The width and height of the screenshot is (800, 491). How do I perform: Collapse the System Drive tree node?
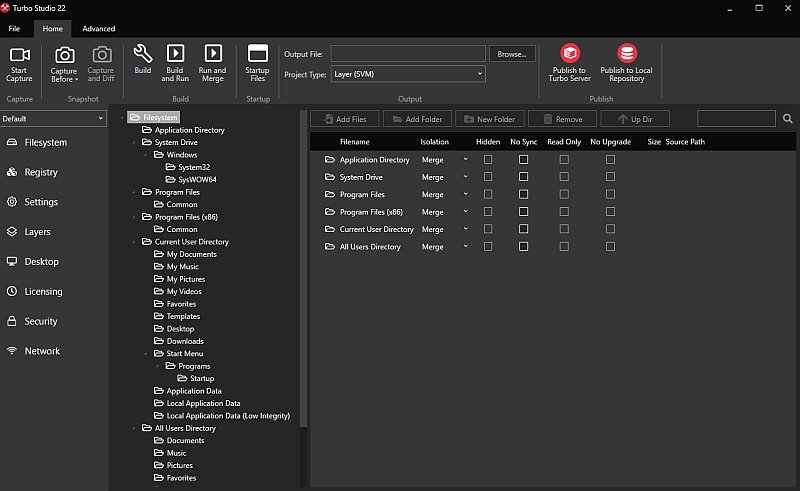[x=134, y=142]
